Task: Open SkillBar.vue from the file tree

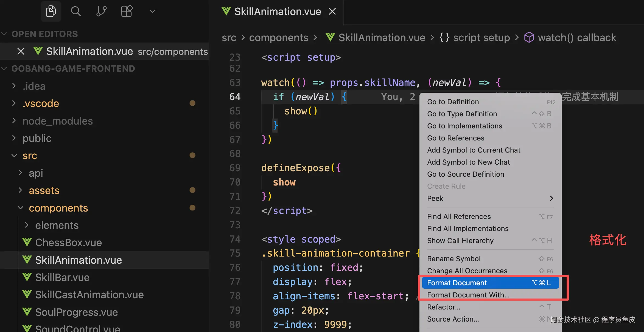Action: pyautogui.click(x=62, y=277)
